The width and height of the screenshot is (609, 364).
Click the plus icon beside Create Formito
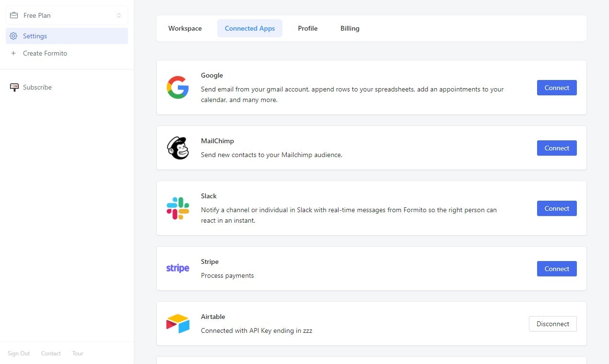[14, 53]
